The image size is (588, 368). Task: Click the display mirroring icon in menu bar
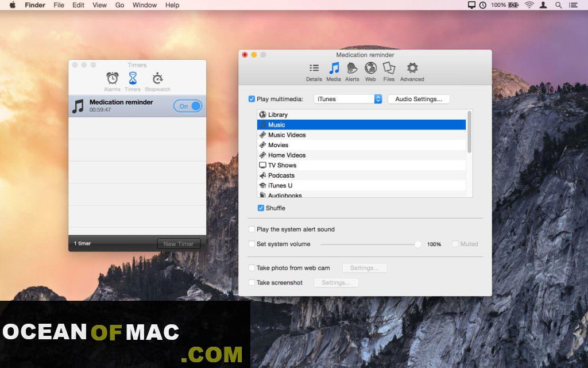pos(471,5)
